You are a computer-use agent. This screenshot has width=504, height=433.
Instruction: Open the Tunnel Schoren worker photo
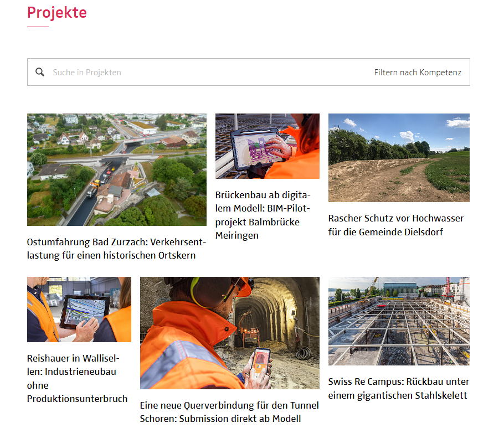(229, 333)
